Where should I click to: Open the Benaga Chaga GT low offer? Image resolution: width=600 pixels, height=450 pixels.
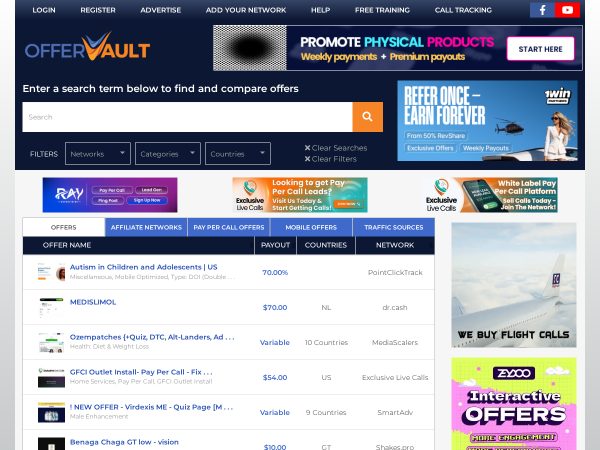coord(124,442)
